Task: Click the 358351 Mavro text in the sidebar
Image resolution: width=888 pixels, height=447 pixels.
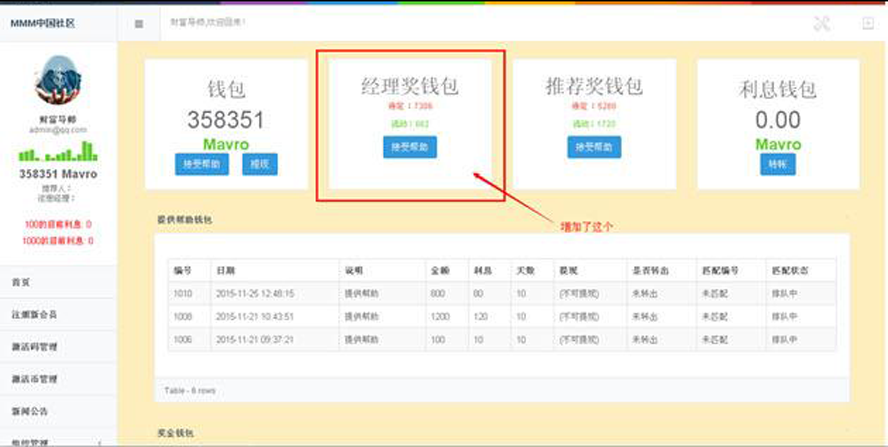Action: pyautogui.click(x=58, y=174)
